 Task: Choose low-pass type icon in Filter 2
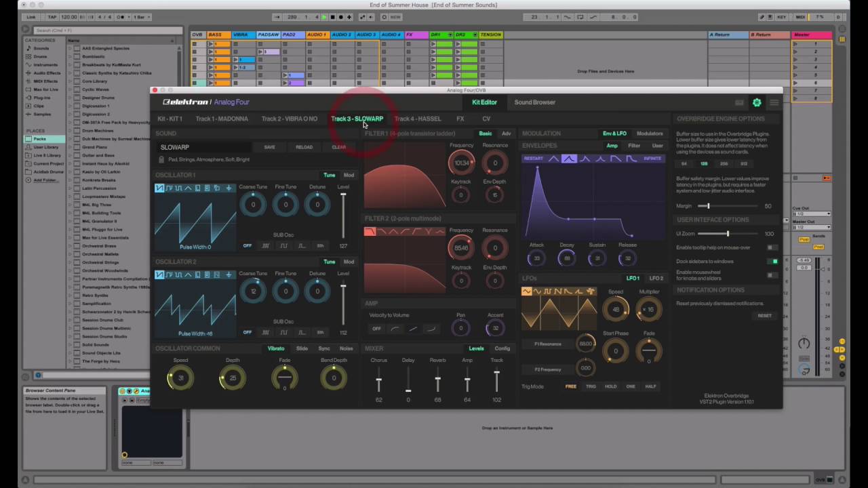click(x=370, y=232)
